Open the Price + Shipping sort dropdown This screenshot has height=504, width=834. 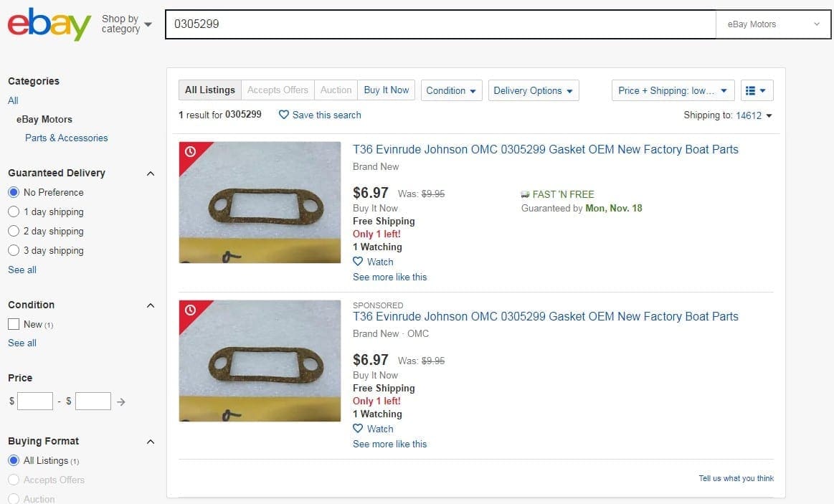[x=673, y=90]
